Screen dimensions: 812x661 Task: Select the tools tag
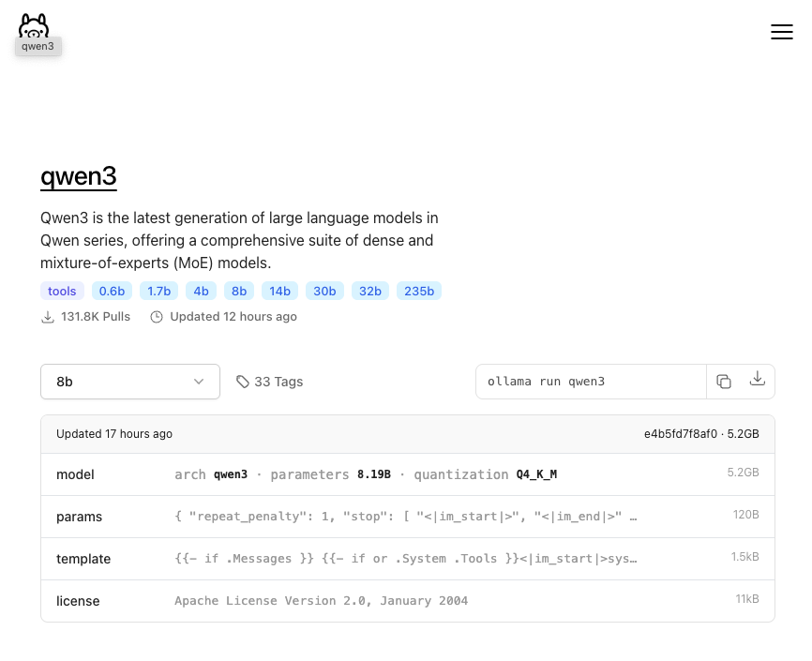click(62, 292)
